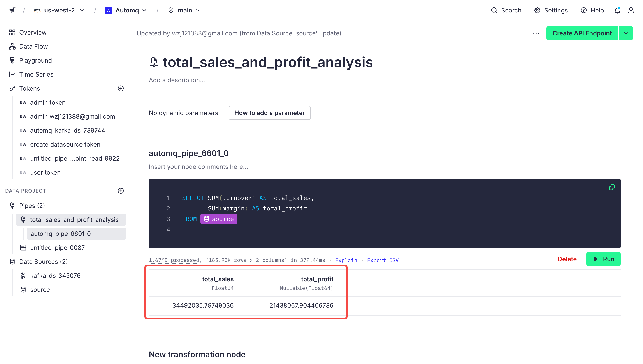
Task: Copy SQL with the code copy icon
Action: coord(611,187)
